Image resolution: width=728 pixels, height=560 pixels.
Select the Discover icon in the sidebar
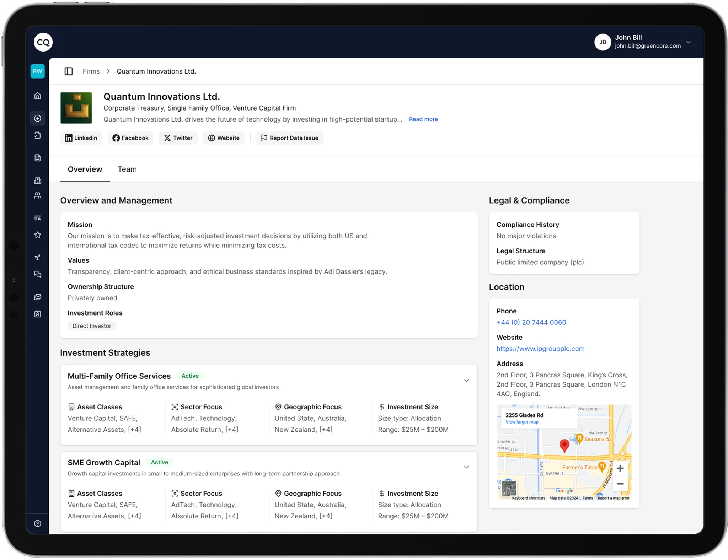[38, 118]
